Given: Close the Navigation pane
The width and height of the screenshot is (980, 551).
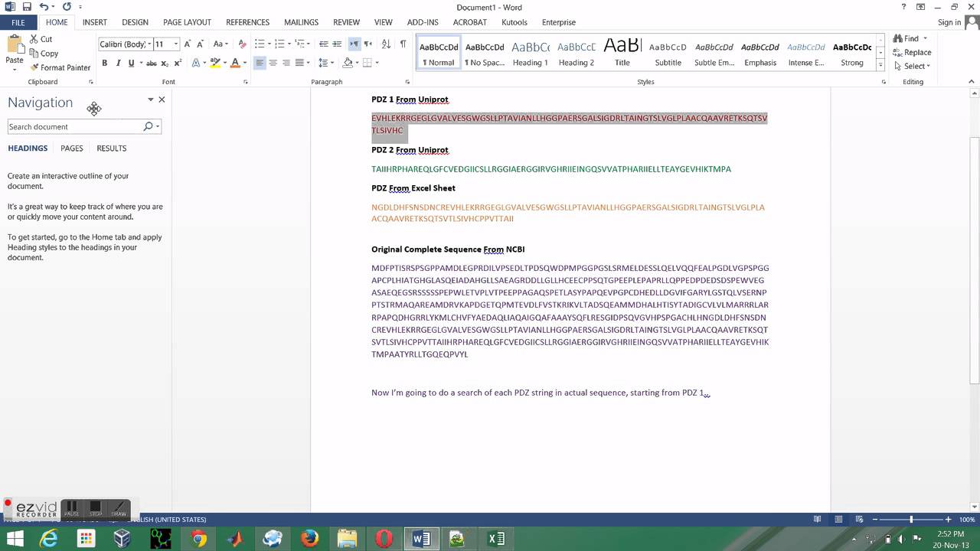Looking at the screenshot, I should (x=162, y=99).
